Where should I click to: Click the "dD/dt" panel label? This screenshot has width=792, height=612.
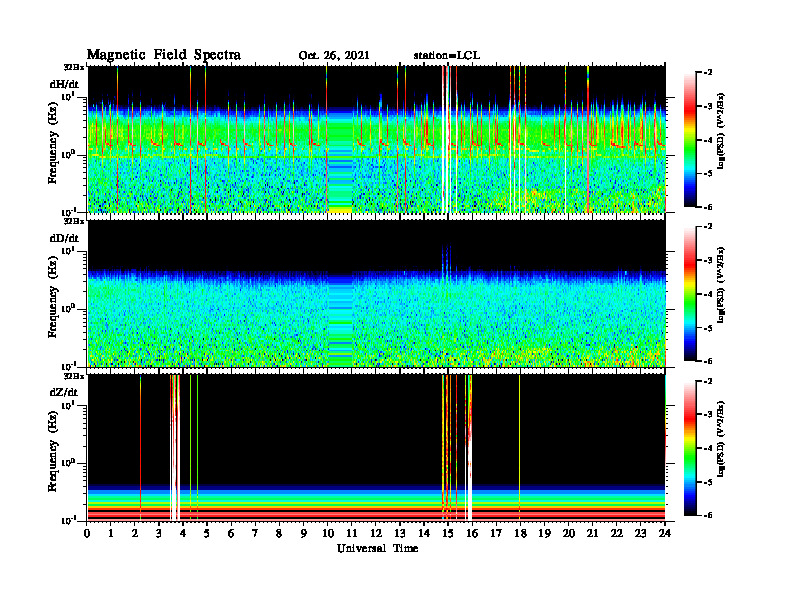pyautogui.click(x=64, y=237)
